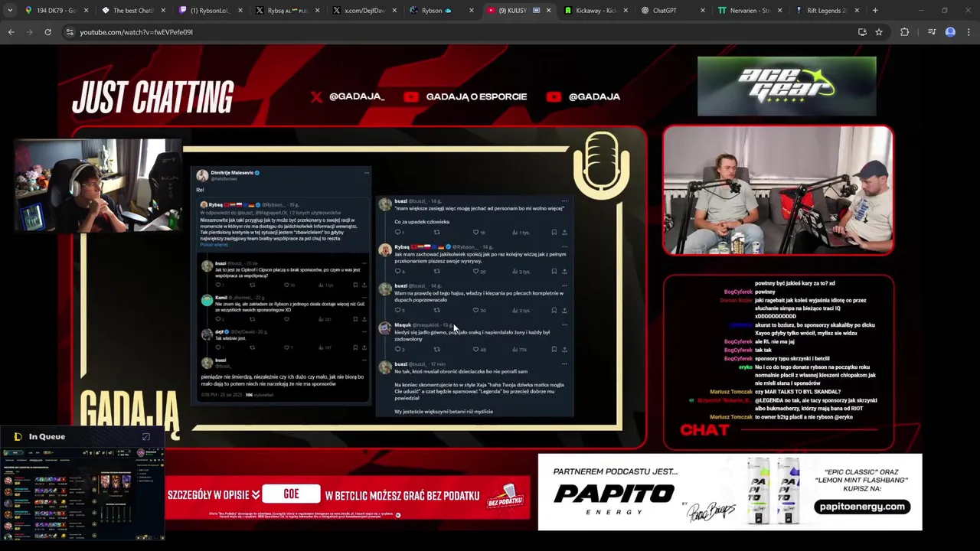980x551 pixels.
Task: Click the Dimitrije Maisevic tweet header
Action: tap(230, 175)
